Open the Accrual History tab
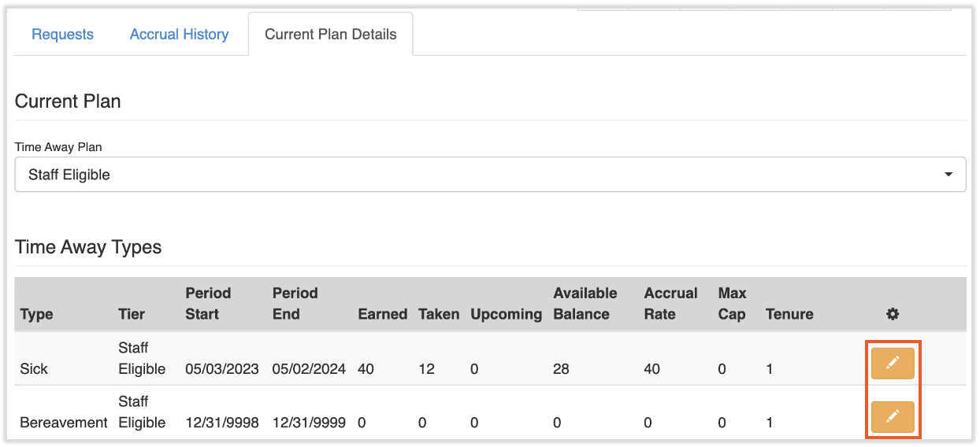 click(x=179, y=35)
